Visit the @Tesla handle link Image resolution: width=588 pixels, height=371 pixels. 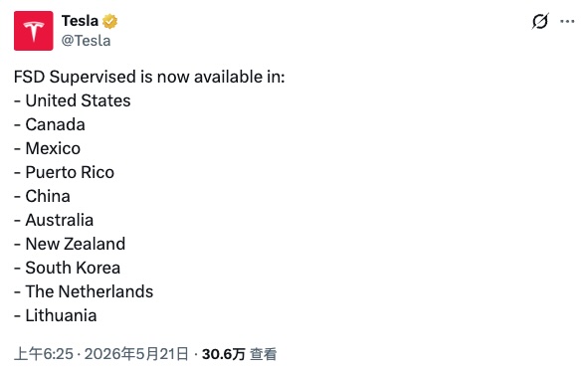(86, 41)
